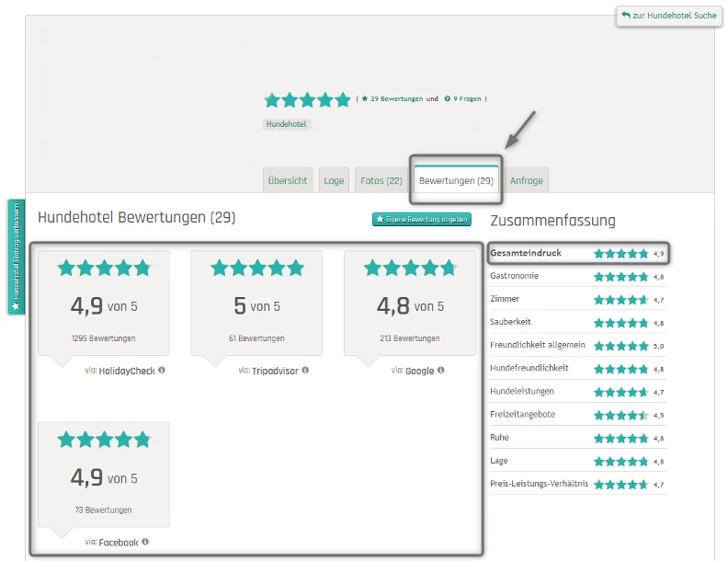Click info icon beside Facebook source

click(x=145, y=543)
